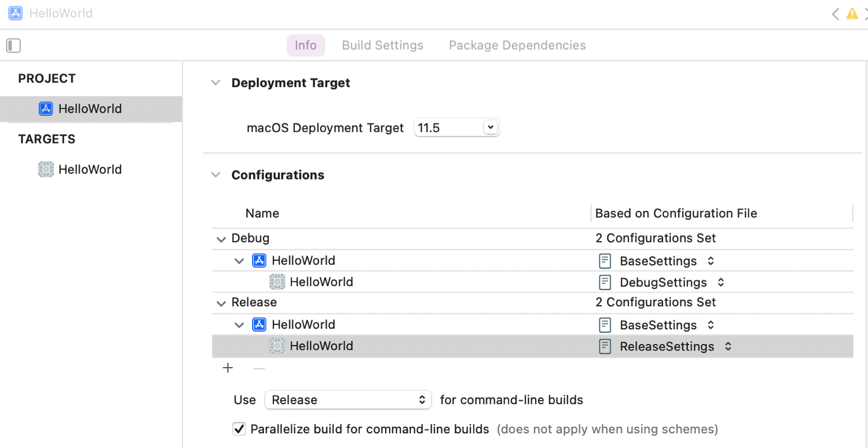The height and width of the screenshot is (448, 868).
Task: Select the HelloWorld project in sidebar
Action: click(x=90, y=109)
